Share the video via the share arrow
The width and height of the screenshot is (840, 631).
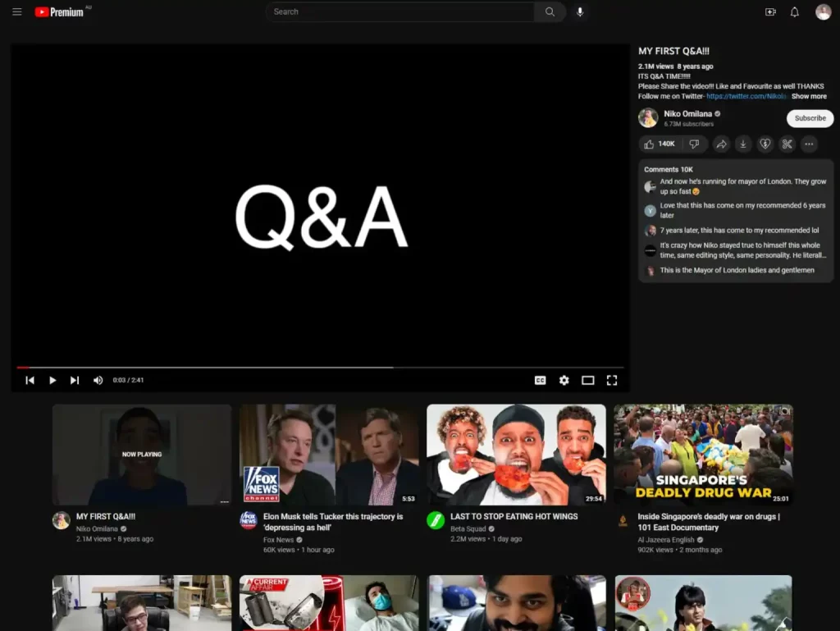pos(721,144)
